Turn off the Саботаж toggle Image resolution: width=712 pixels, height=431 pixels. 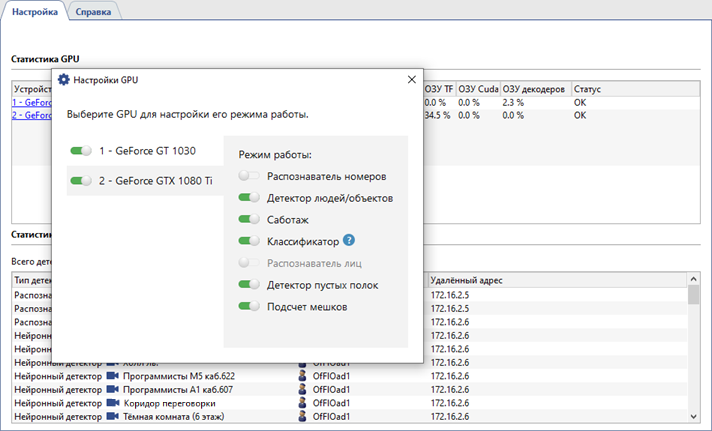249,219
